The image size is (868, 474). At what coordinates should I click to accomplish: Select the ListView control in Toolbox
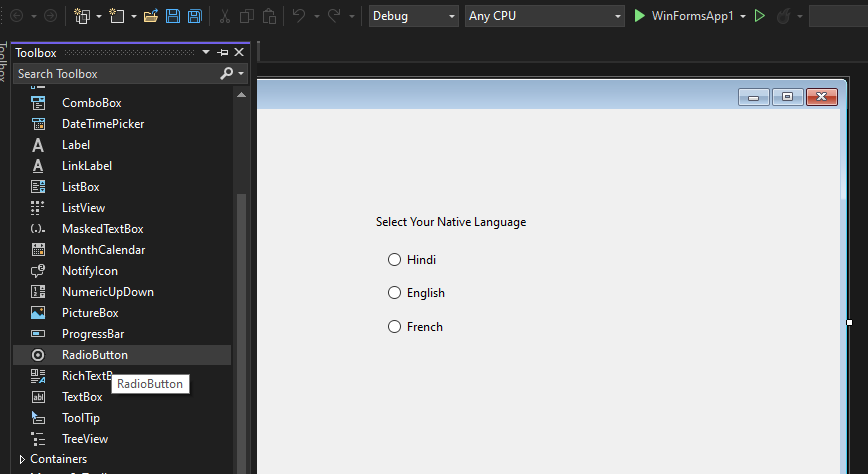click(x=83, y=208)
